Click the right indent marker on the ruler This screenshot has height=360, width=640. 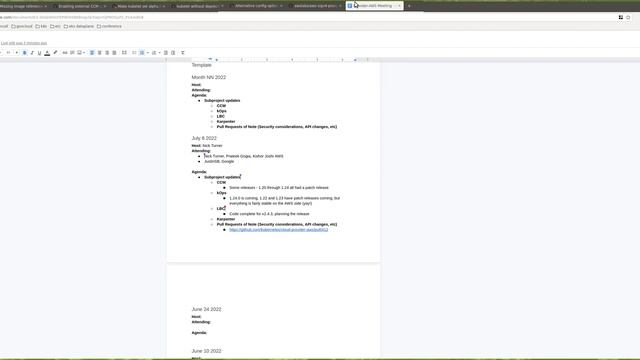[355, 60]
